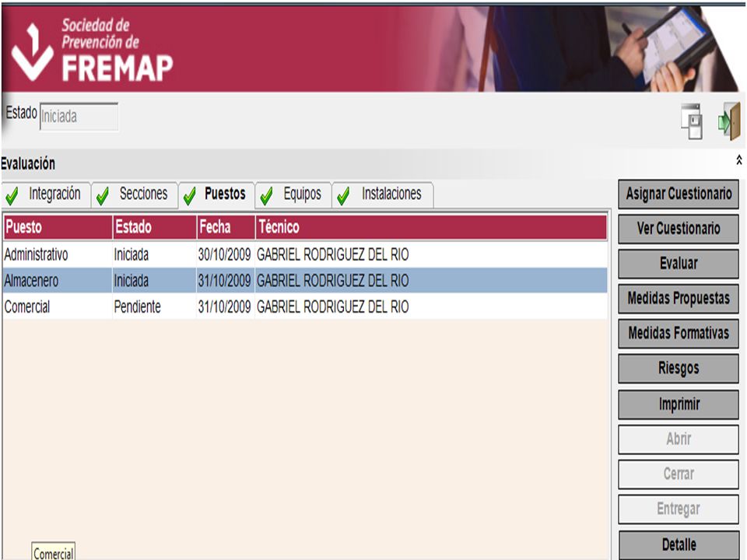Click the Asignar Cuestionario button
This screenshot has height=560, width=747.
(679, 194)
